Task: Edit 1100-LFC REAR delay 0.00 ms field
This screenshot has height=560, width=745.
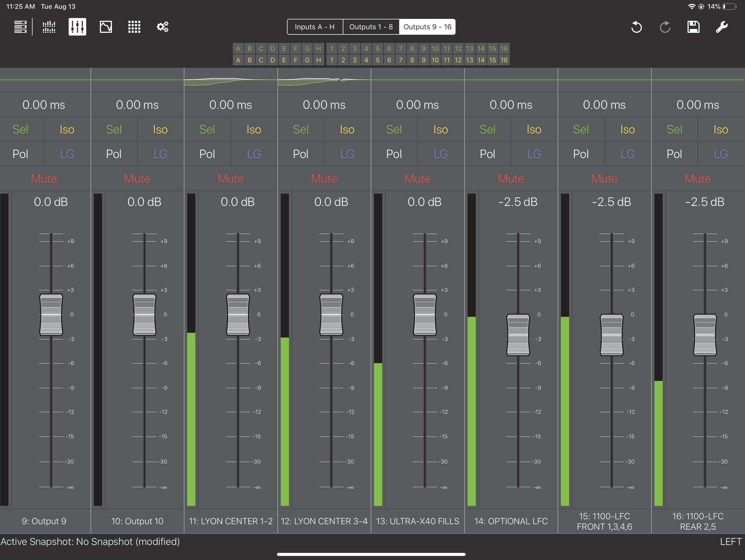Action: pyautogui.click(x=698, y=105)
